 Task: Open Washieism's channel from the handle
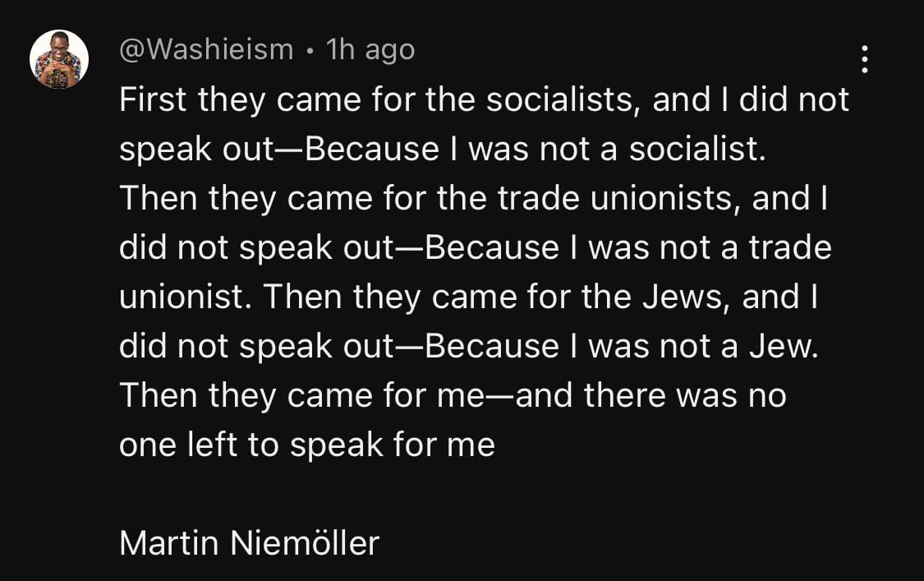point(205,49)
